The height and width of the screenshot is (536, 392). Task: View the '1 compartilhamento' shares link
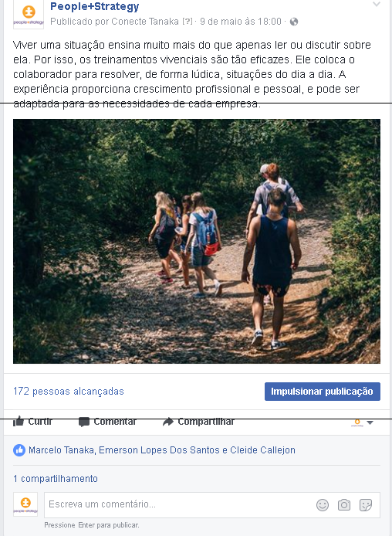point(56,479)
